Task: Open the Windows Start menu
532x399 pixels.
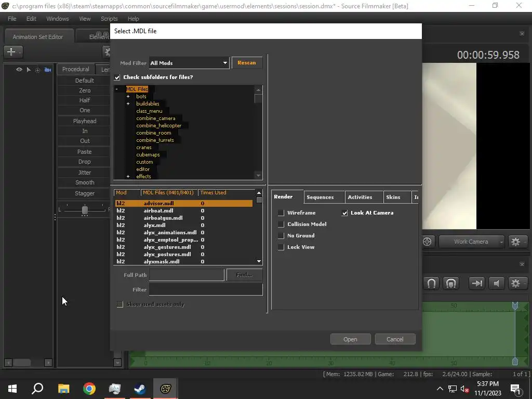Action: [12, 389]
